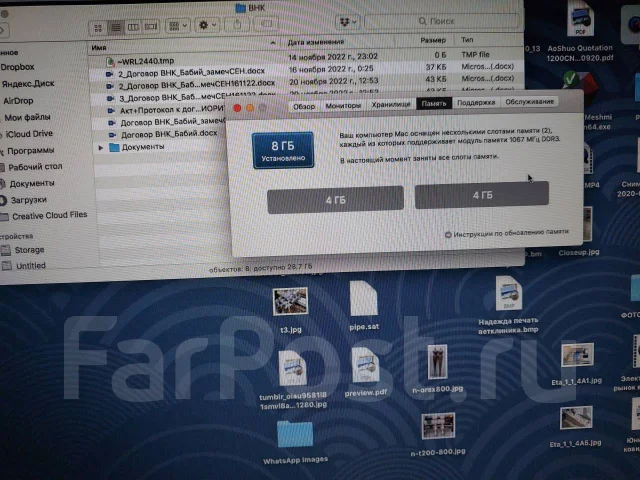Open the Dropbox toolbar dropdown
Screen dimensions: 640x480
coord(348,22)
